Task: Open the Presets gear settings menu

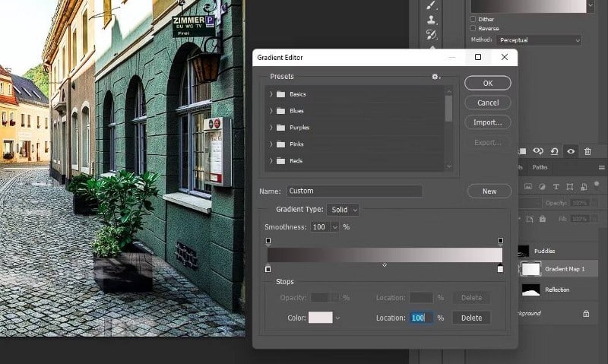Action: pos(435,77)
